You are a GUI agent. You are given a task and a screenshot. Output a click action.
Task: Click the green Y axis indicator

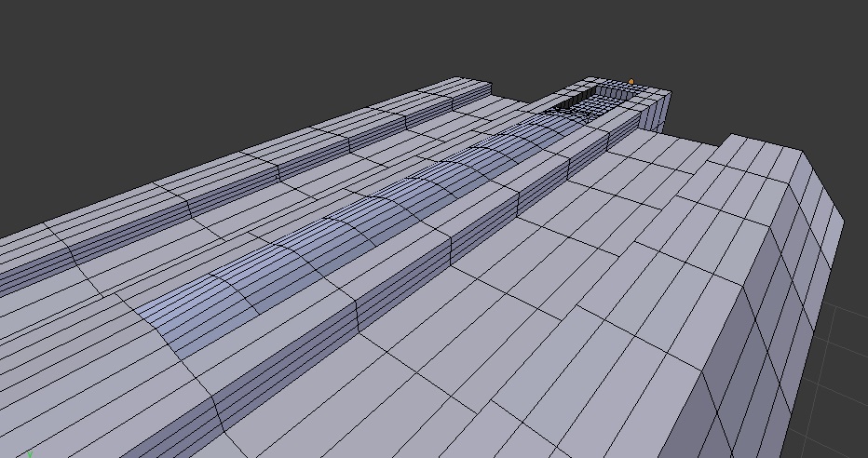(30, 453)
